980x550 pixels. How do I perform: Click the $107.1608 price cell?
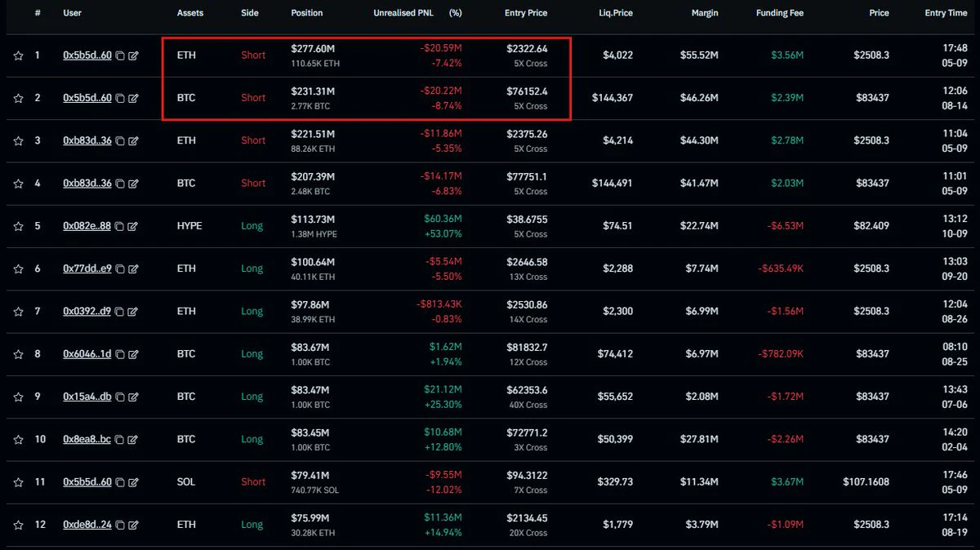pyautogui.click(x=866, y=482)
